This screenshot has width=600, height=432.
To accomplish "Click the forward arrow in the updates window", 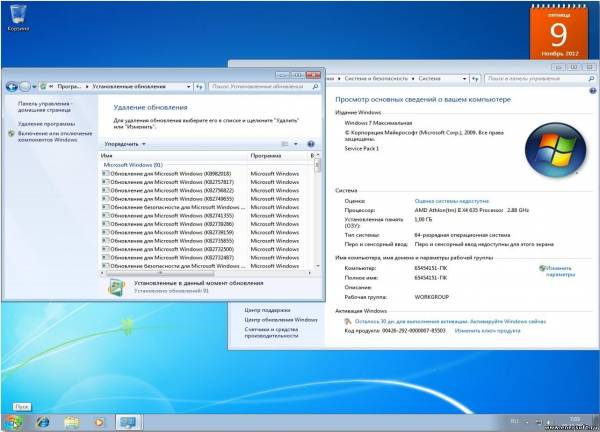I will (x=24, y=87).
